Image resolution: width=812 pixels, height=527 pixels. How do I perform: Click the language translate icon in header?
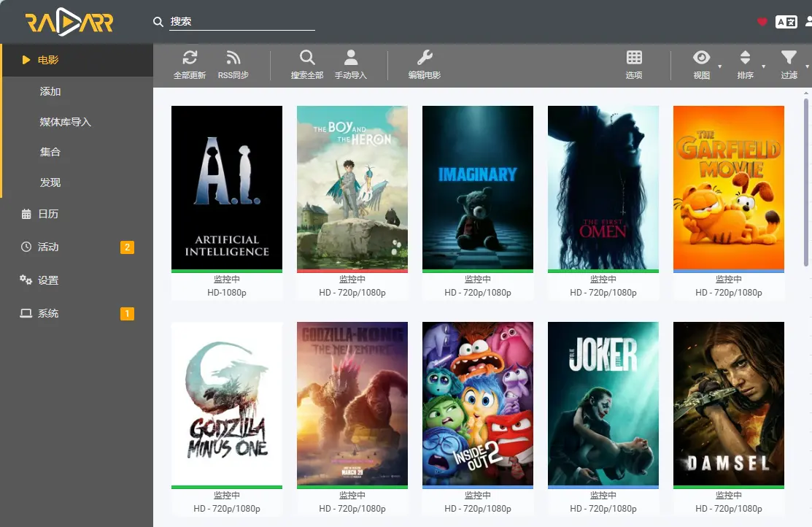(x=786, y=22)
